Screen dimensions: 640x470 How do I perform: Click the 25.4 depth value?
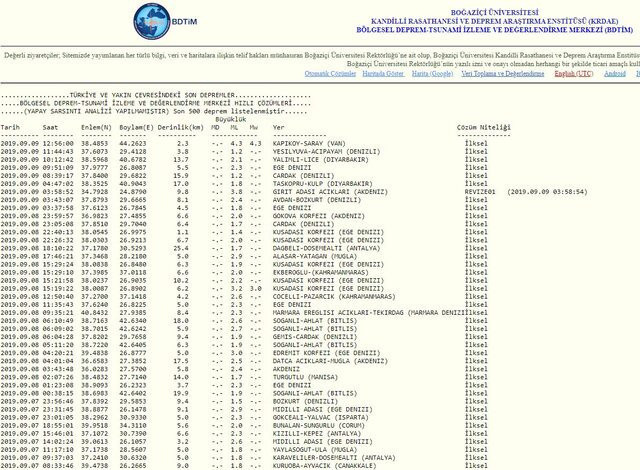tap(181, 248)
